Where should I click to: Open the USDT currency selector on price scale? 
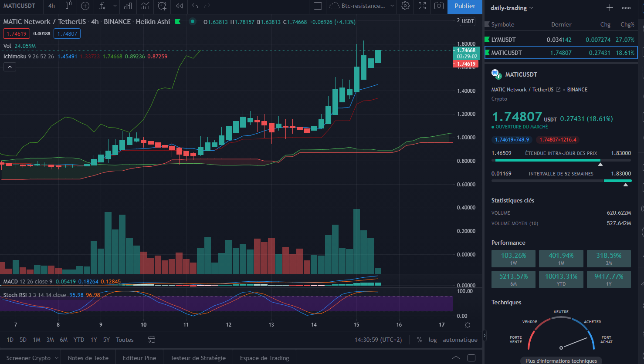pyautogui.click(x=468, y=21)
